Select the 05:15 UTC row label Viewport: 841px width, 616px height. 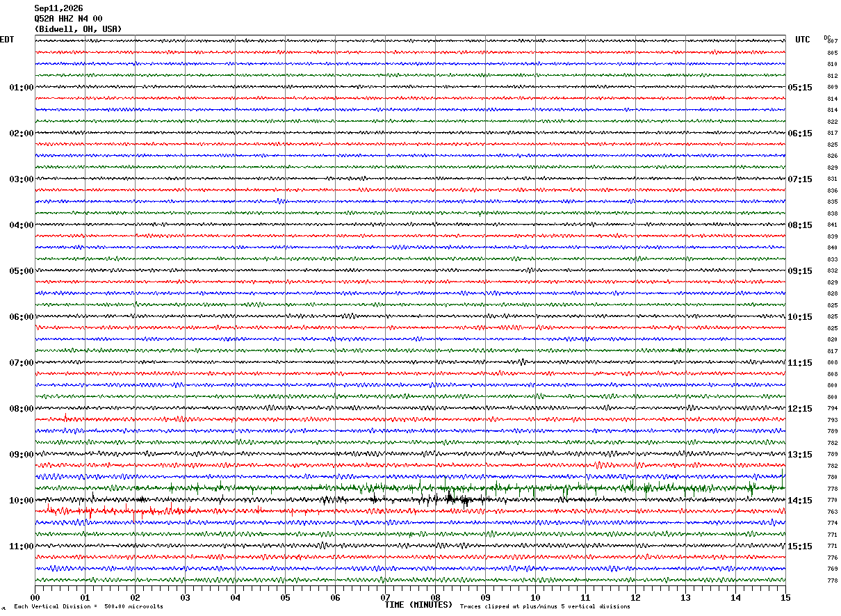tap(800, 88)
